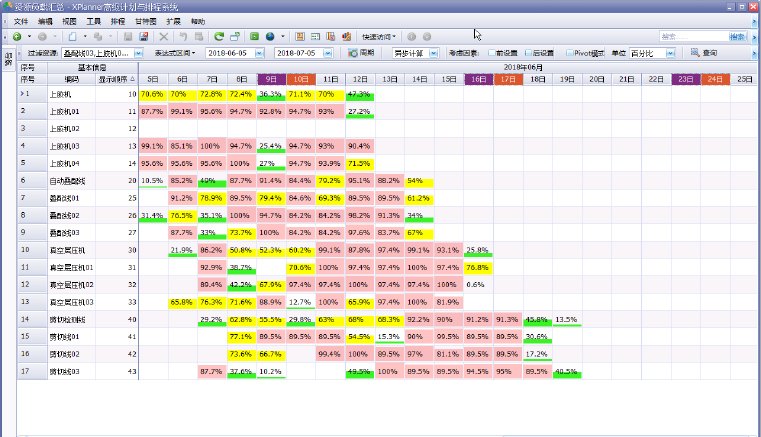Screen dimensions: 761x437
Task: Open the 工具 menu
Action: [x=94, y=21]
